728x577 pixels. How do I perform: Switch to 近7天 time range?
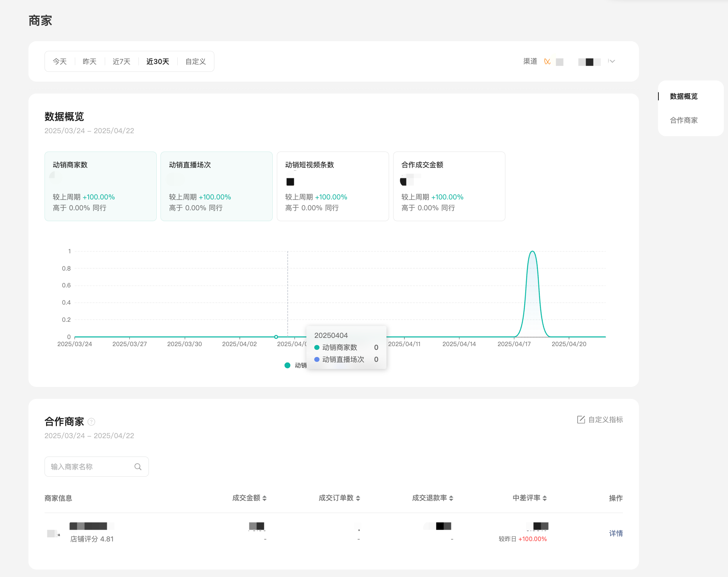tap(121, 61)
